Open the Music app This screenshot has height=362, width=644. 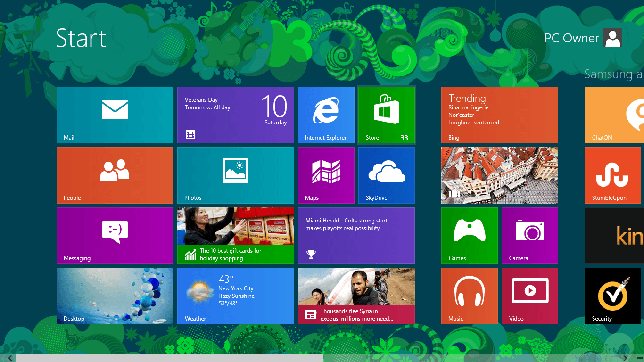tap(469, 296)
